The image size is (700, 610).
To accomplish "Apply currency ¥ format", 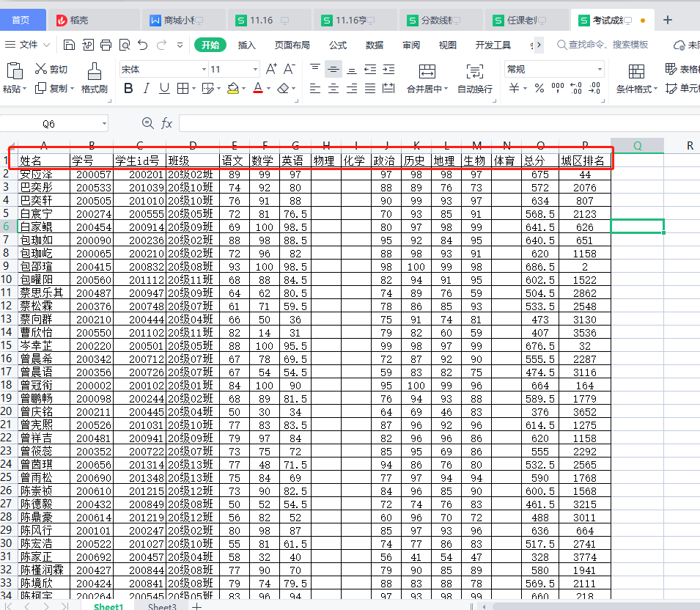I will 514,88.
